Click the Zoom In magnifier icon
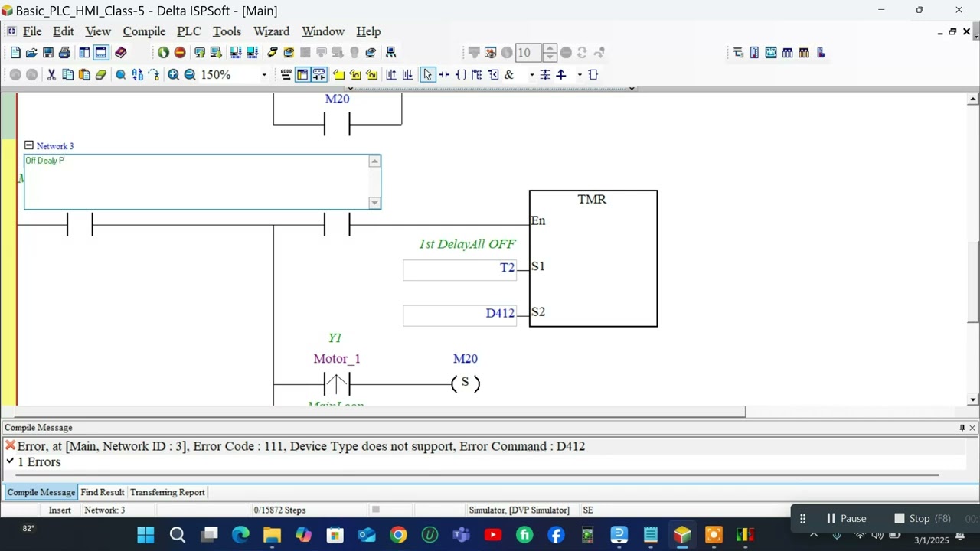This screenshot has height=551, width=980. 174,75
